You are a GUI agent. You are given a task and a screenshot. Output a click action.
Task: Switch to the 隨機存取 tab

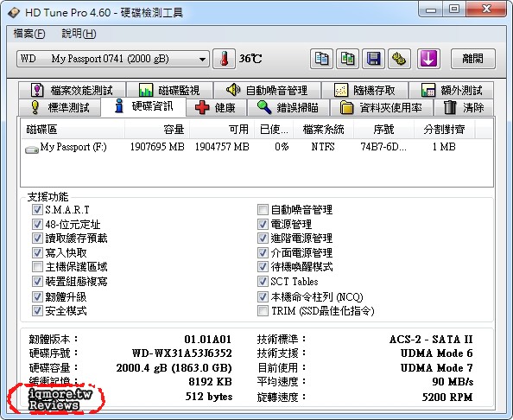(x=364, y=90)
